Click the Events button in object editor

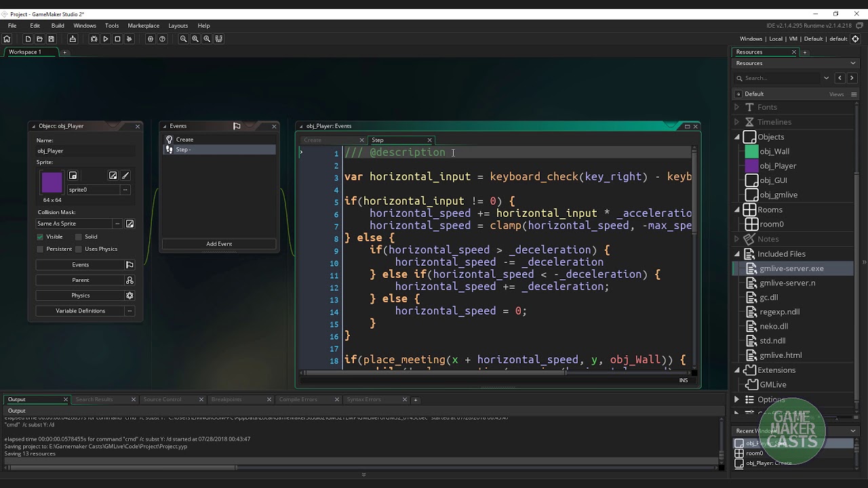81,265
